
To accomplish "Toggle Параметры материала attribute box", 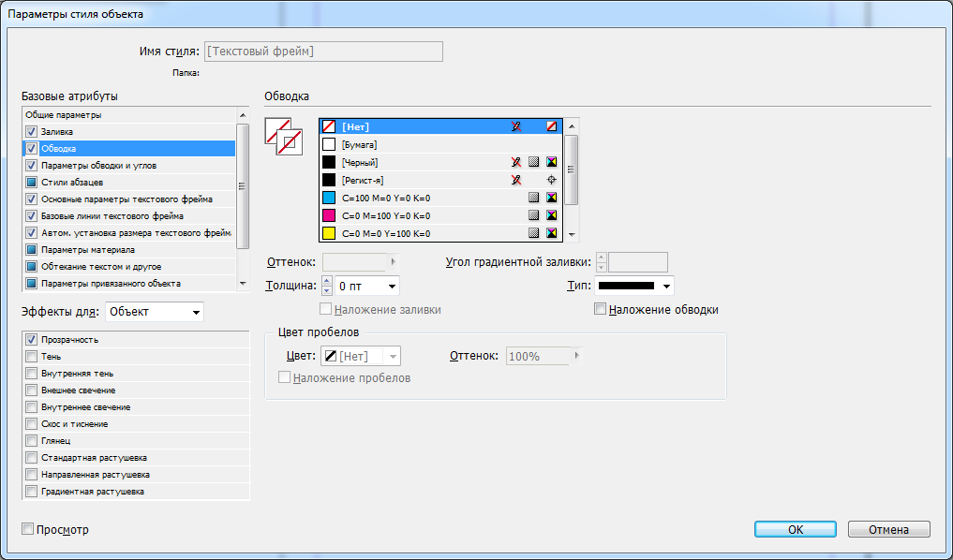I will point(32,250).
